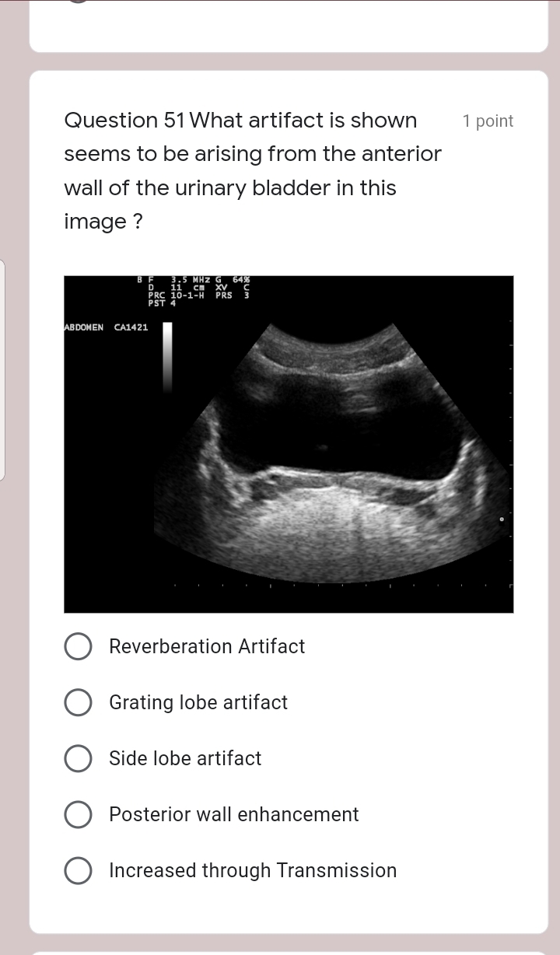
Task: Choose Increased through Transmission option
Action: click(78, 869)
